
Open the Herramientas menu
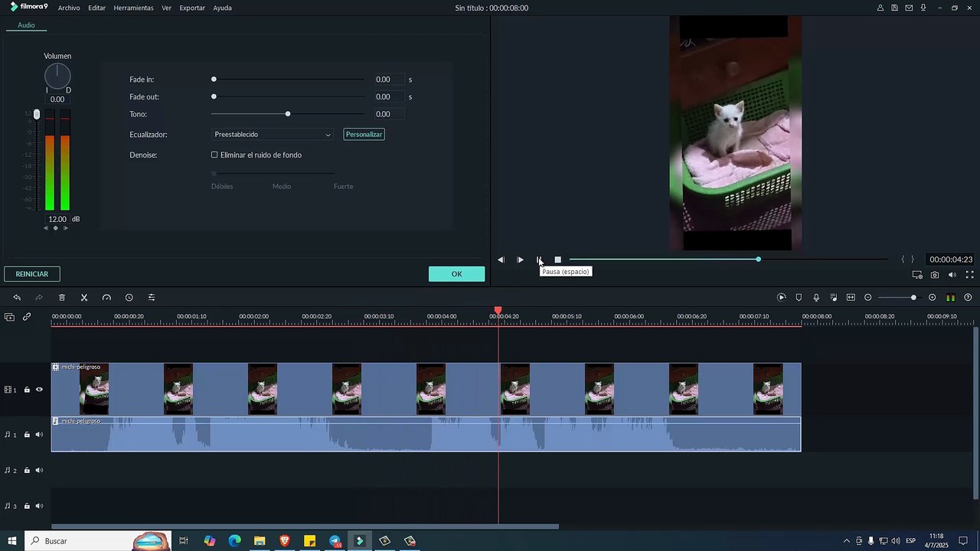(133, 8)
